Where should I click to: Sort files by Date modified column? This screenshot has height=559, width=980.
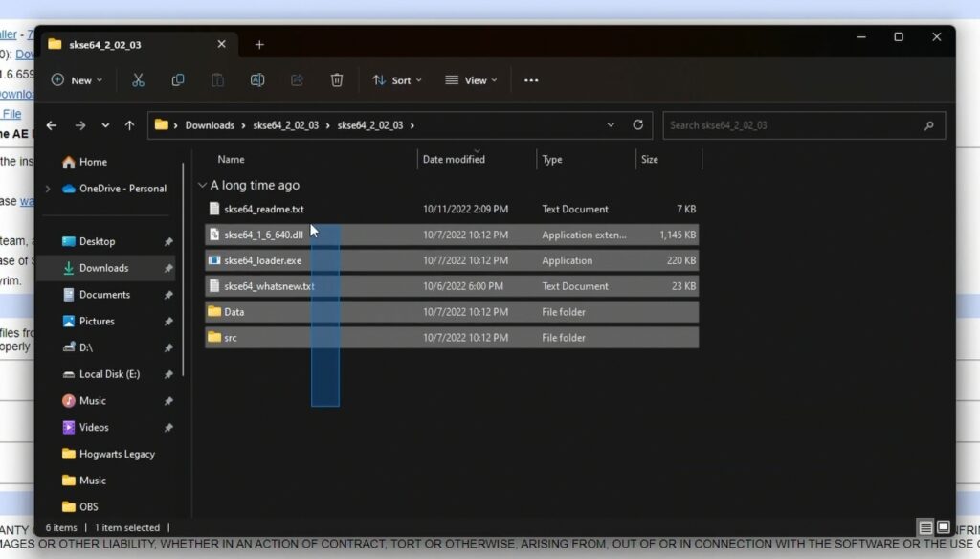[454, 160]
